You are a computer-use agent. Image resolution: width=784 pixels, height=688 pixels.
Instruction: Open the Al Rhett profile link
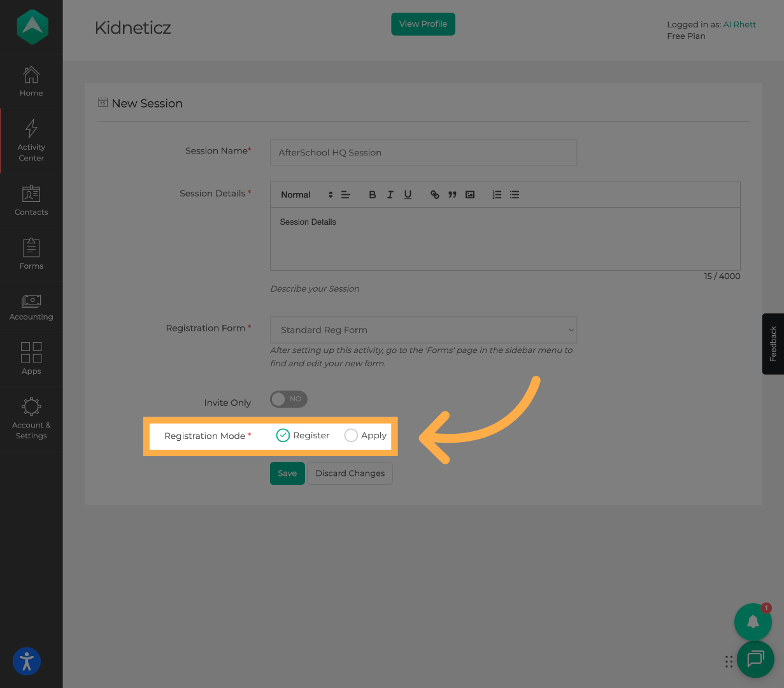pyautogui.click(x=739, y=24)
